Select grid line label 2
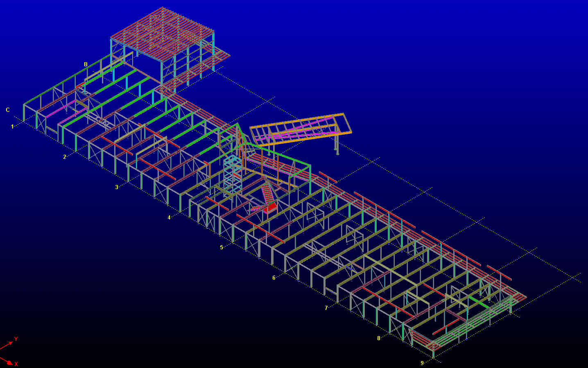 click(x=65, y=157)
